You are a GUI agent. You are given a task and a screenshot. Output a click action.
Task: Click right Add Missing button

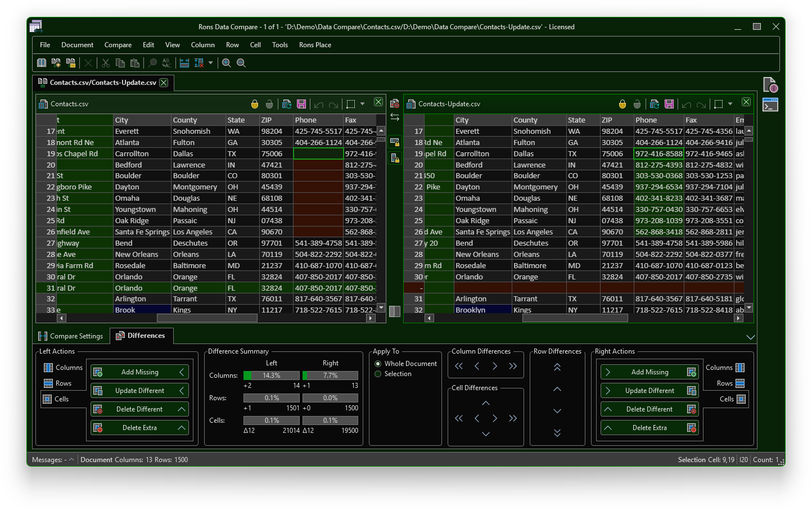tap(649, 372)
